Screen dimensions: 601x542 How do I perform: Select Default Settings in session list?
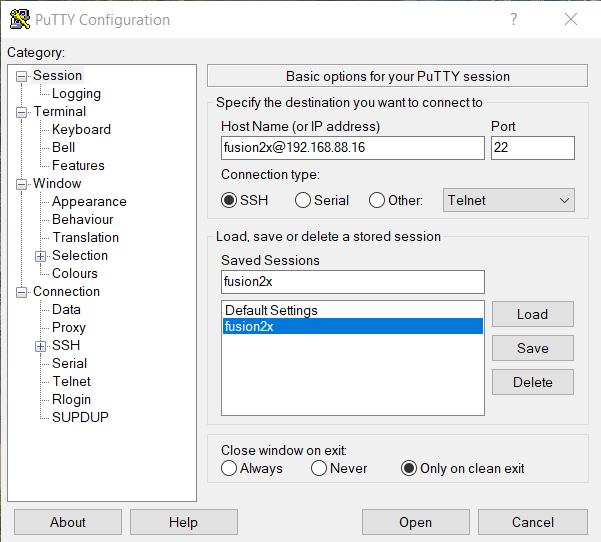pyautogui.click(x=353, y=310)
